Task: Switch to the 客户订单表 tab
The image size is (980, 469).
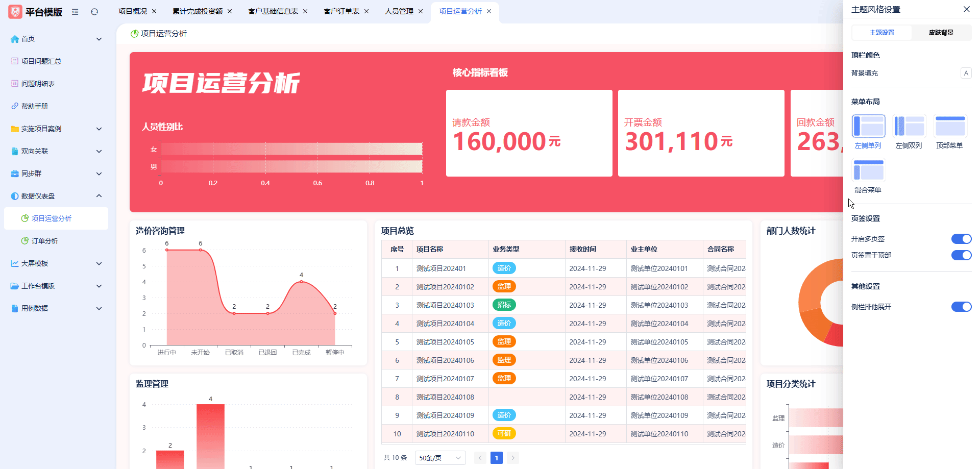Action: (x=341, y=11)
